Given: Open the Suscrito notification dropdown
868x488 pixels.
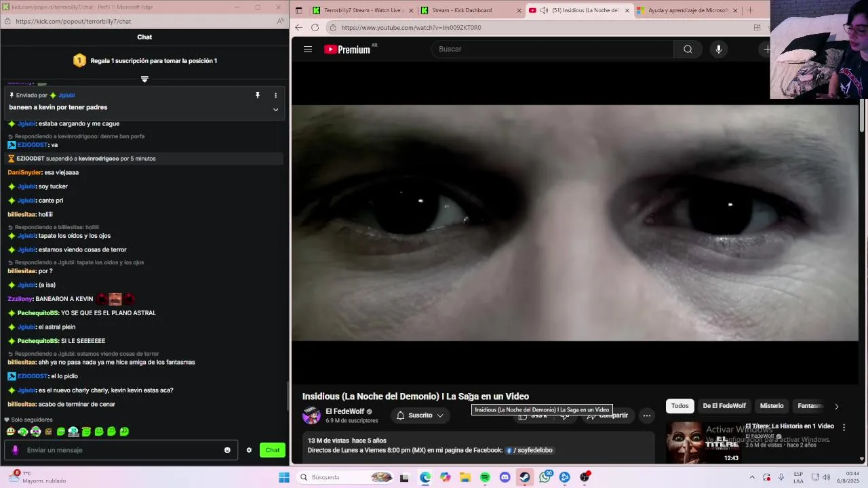Looking at the screenshot, I should pos(420,415).
